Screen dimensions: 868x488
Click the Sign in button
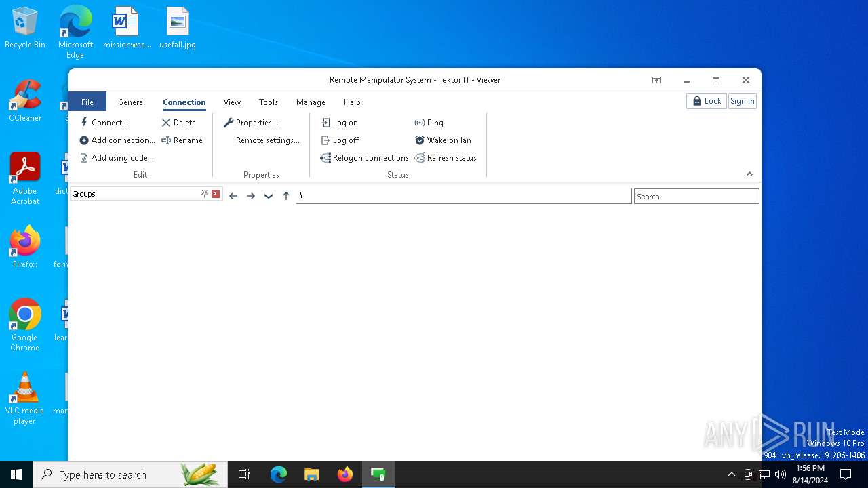click(742, 101)
